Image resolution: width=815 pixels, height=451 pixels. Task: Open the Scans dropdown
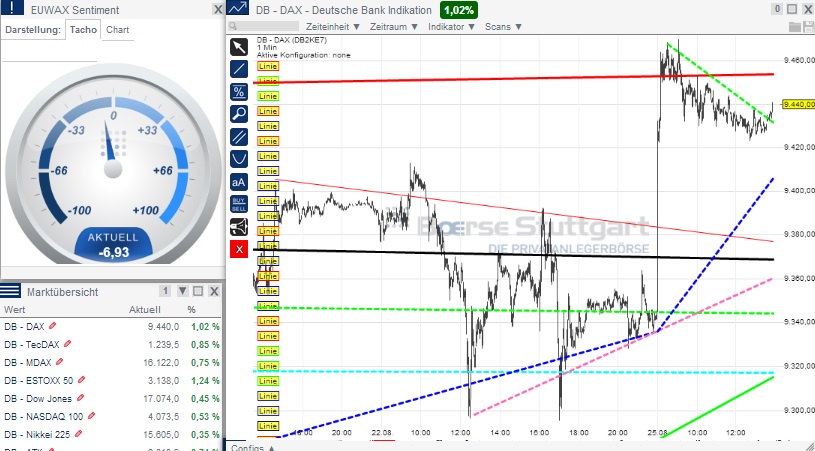point(503,26)
